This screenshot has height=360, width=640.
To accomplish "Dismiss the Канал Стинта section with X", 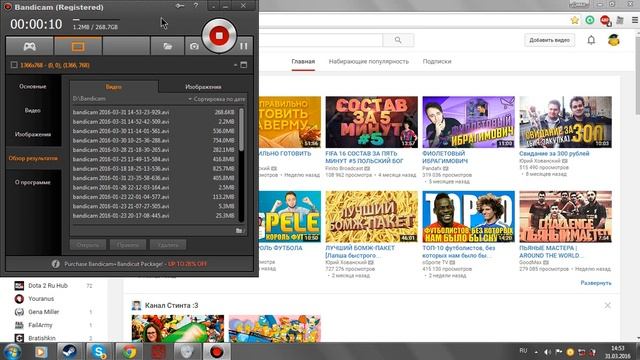I will click(x=607, y=305).
